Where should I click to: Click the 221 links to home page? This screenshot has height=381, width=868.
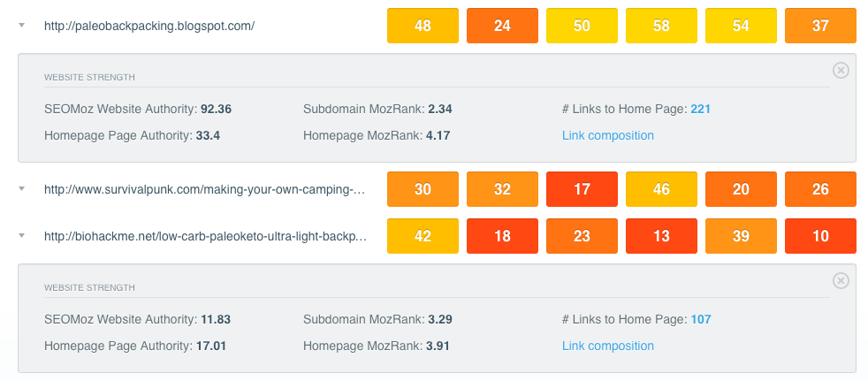point(700,109)
